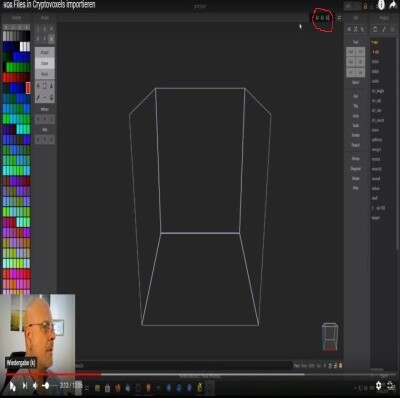Mute the video with the speaker icon

click(35, 386)
